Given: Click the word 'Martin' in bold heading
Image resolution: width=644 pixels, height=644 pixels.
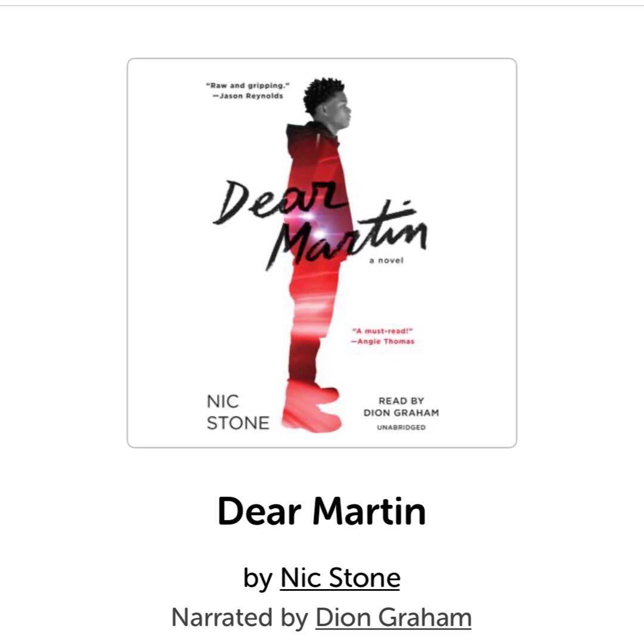Looking at the screenshot, I should click(369, 512).
